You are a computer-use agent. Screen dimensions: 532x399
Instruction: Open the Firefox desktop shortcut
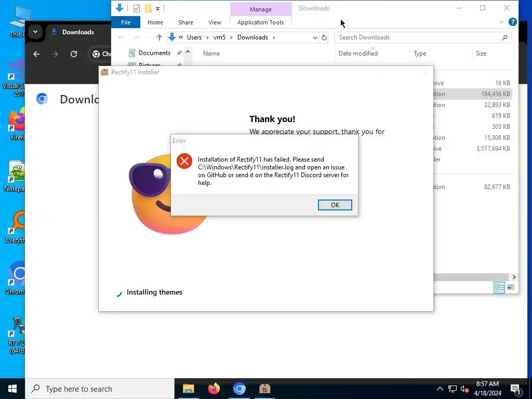click(16, 124)
